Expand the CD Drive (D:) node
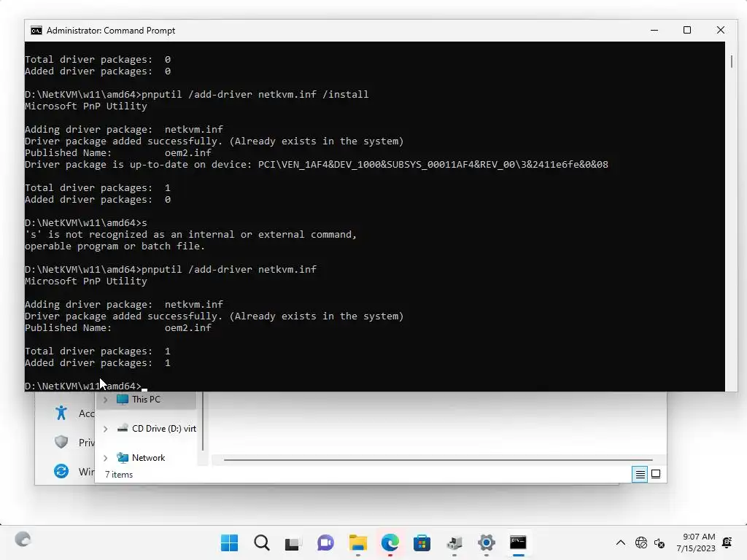This screenshot has width=747, height=560. pos(105,429)
